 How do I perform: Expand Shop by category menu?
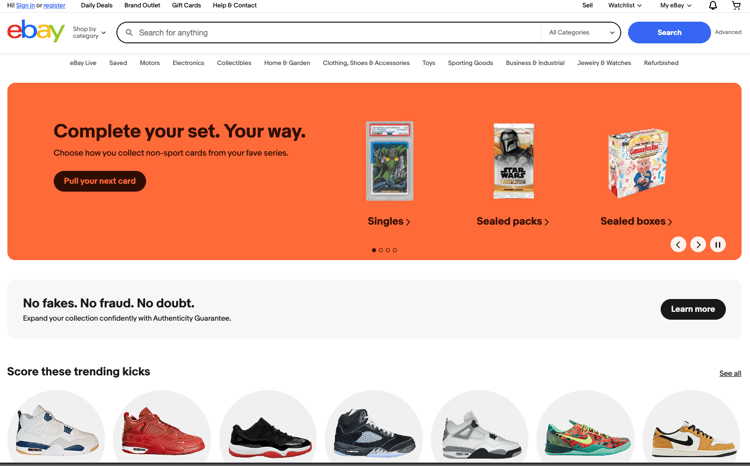89,33
